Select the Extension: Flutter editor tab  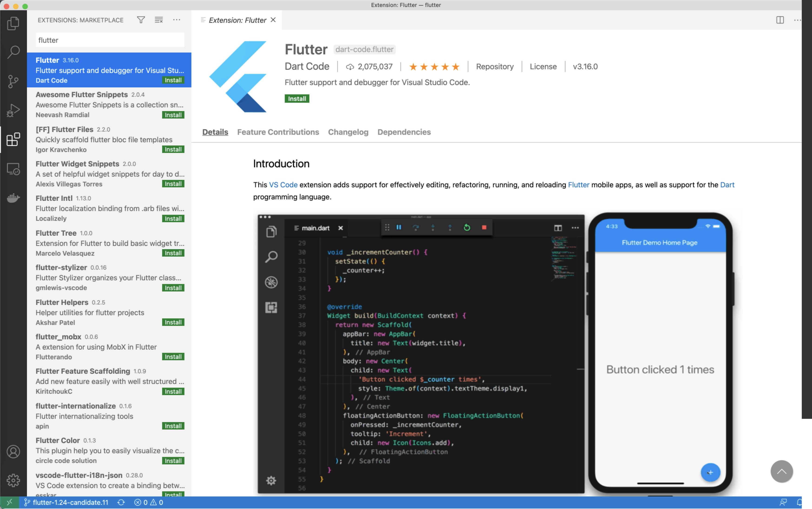coord(236,20)
